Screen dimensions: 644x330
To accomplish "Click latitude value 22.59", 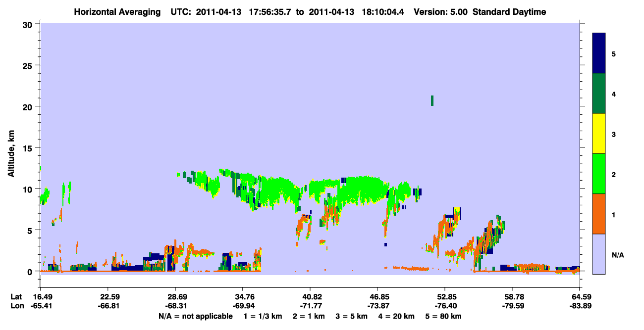I will (107, 297).
